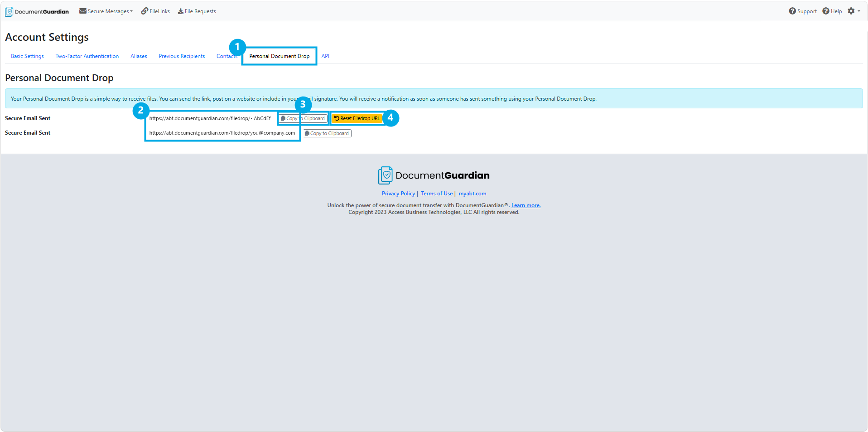Click the Support link in the header
868x432 pixels.
(x=803, y=11)
